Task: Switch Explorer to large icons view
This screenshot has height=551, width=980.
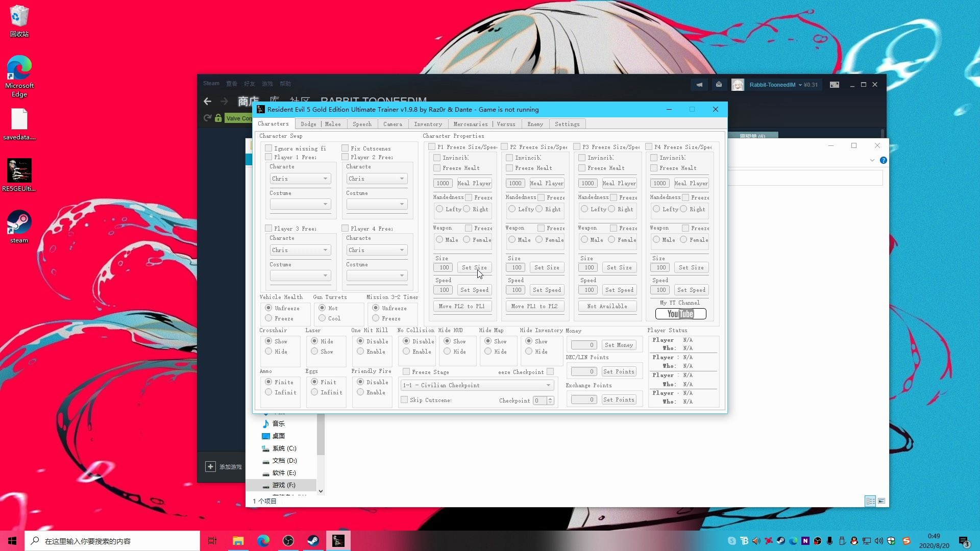Action: pos(881,501)
